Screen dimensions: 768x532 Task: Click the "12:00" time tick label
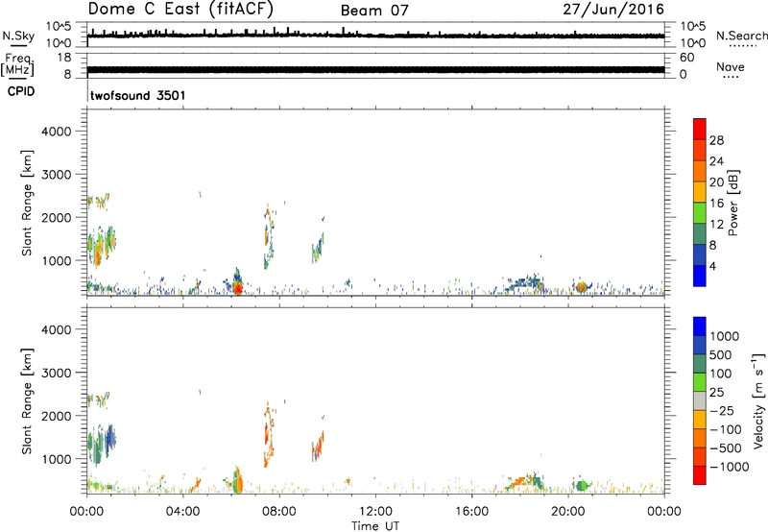pos(375,512)
